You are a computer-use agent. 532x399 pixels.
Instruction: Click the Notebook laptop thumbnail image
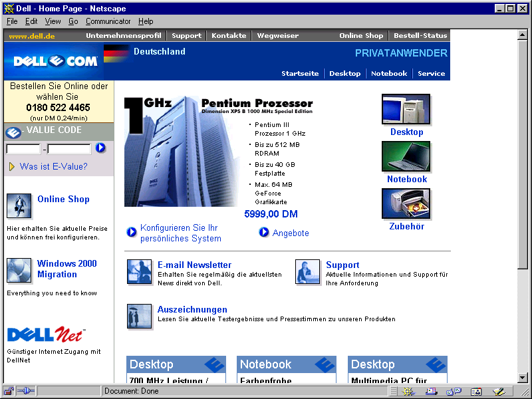pyautogui.click(x=406, y=156)
